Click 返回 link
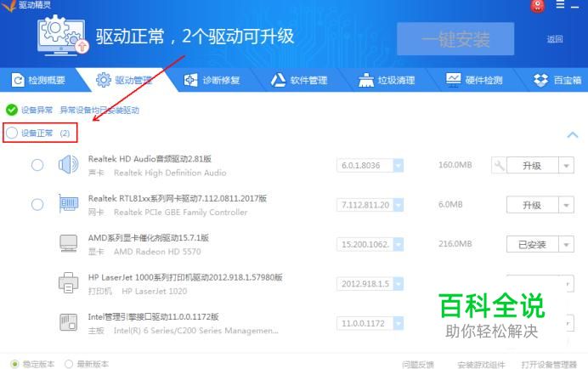Image resolution: width=588 pixels, height=369 pixels. pyautogui.click(x=555, y=39)
